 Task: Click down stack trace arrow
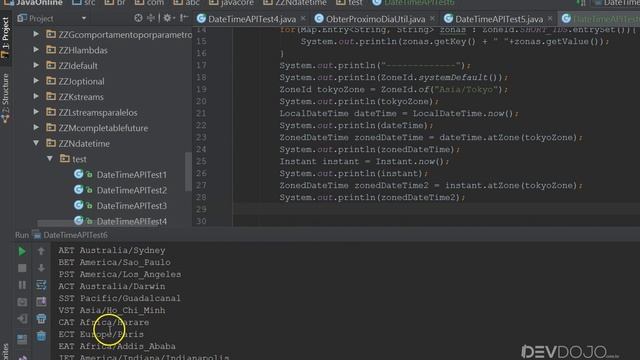click(41, 268)
